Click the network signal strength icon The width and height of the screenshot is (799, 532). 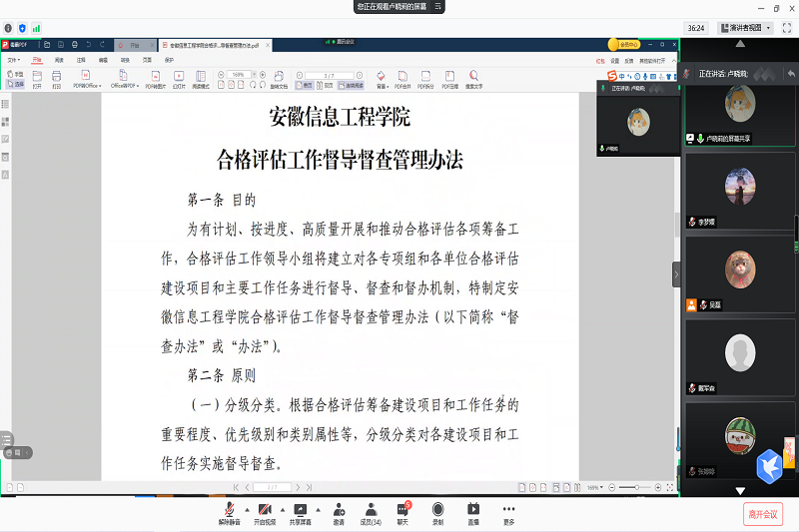pyautogui.click(x=37, y=28)
